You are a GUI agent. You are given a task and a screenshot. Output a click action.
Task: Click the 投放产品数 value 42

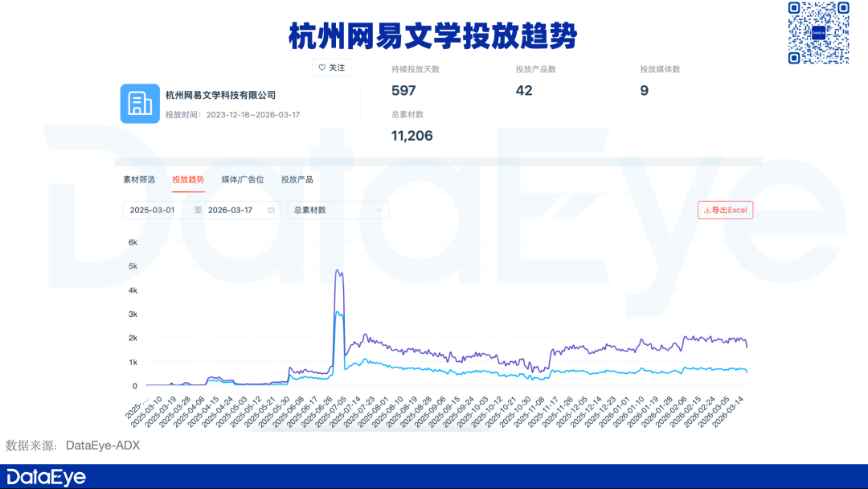(524, 90)
